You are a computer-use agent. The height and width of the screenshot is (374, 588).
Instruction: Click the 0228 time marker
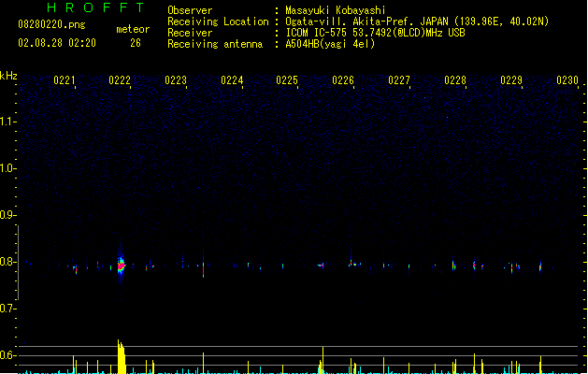tap(455, 80)
